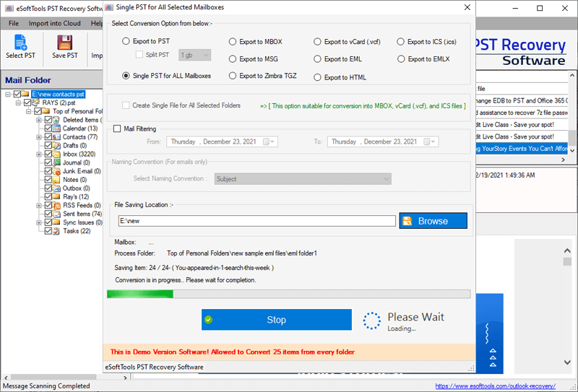Open the Select Naming Convention dropdown
The width and height of the screenshot is (578, 392).
(303, 179)
